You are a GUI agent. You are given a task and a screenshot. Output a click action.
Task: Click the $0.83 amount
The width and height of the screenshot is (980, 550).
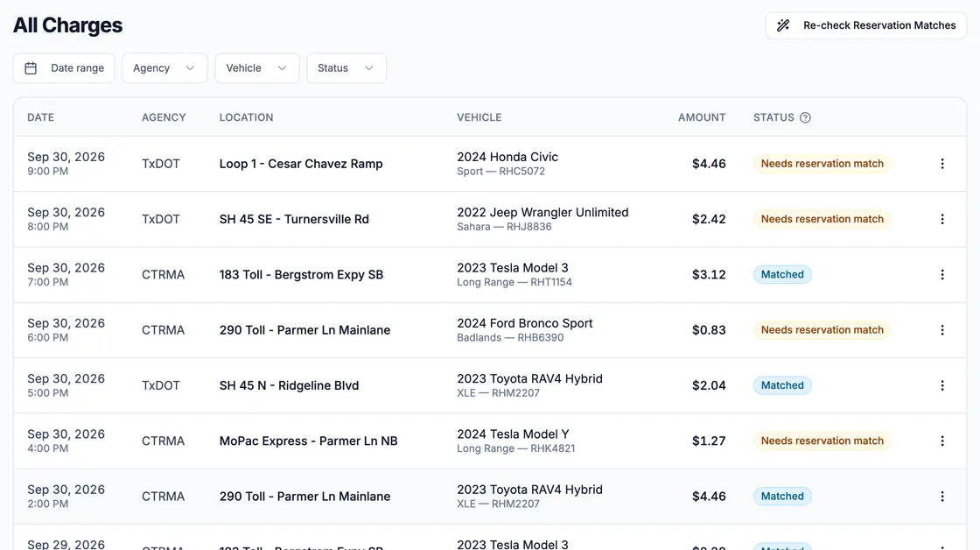[x=709, y=330]
